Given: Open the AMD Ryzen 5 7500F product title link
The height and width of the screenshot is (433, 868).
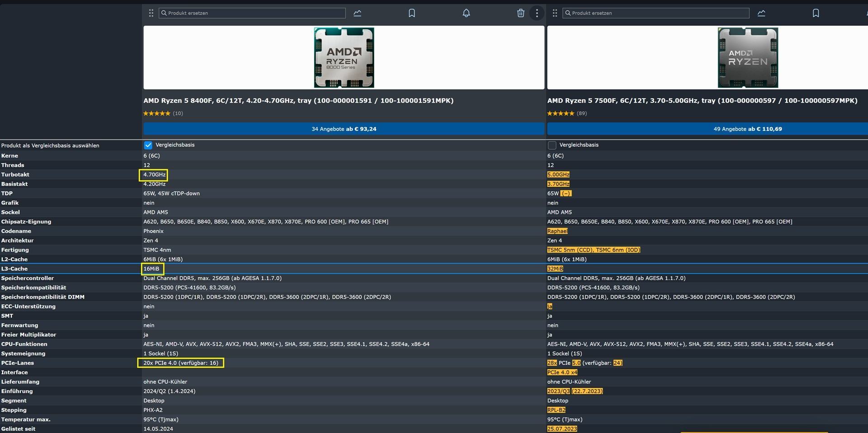Looking at the screenshot, I should 702,100.
